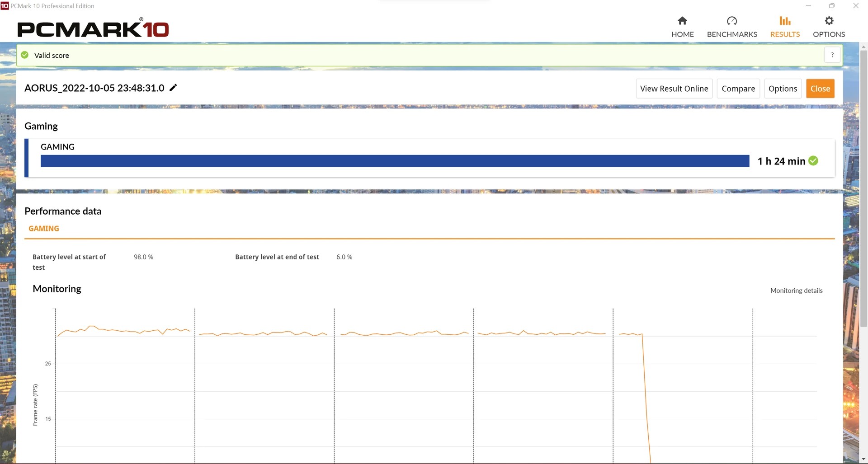The width and height of the screenshot is (868, 464).
Task: Restore down the application window
Action: pyautogui.click(x=831, y=6)
